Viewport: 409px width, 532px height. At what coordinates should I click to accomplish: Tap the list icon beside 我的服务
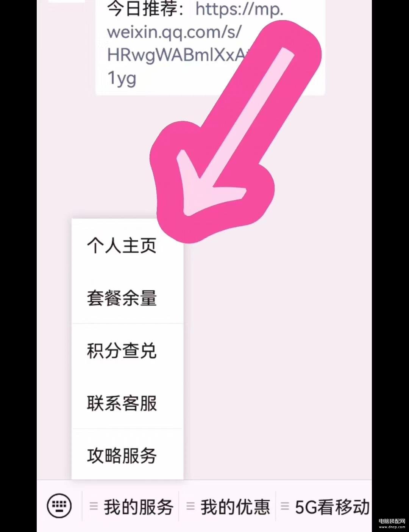(x=94, y=506)
